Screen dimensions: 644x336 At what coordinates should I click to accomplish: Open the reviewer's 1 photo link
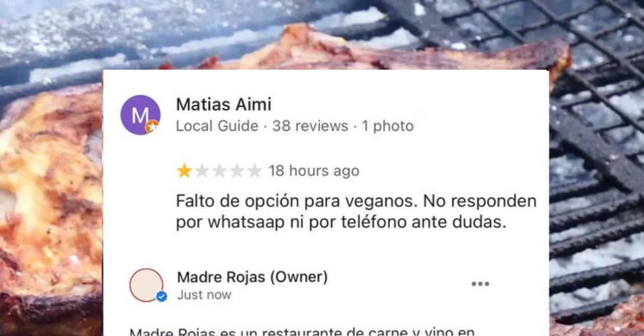click(388, 125)
